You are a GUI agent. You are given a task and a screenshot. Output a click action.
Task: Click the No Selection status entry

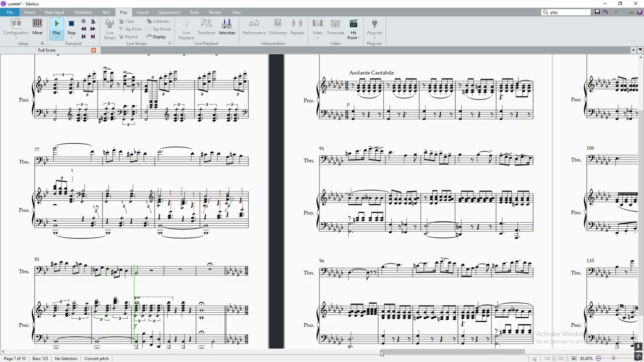(66, 358)
